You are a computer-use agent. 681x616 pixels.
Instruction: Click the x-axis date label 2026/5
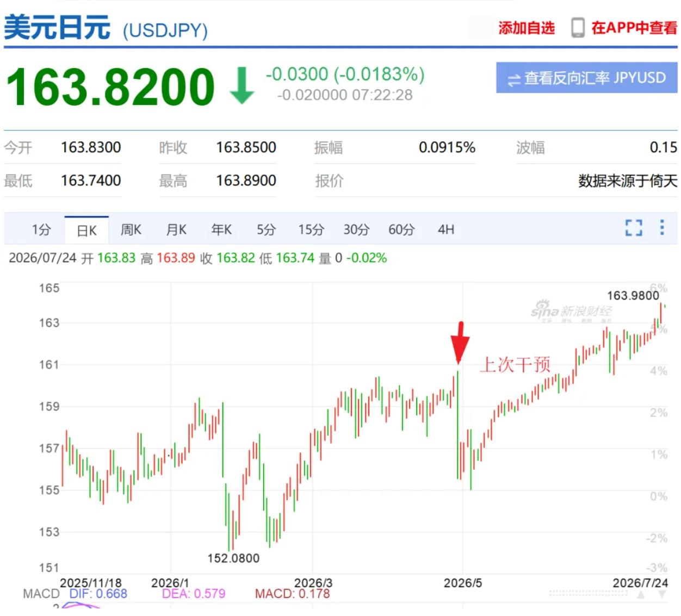463,583
